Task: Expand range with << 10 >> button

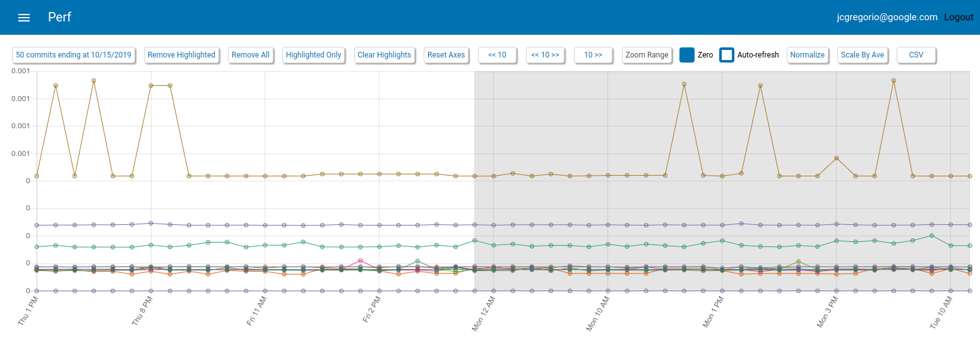Action: coord(545,55)
